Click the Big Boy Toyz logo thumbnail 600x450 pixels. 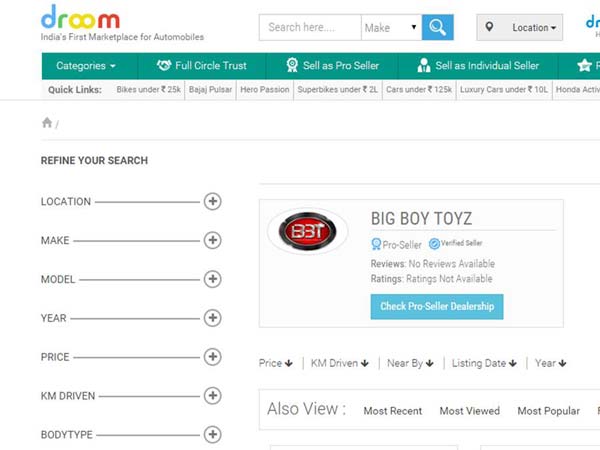[x=308, y=232]
